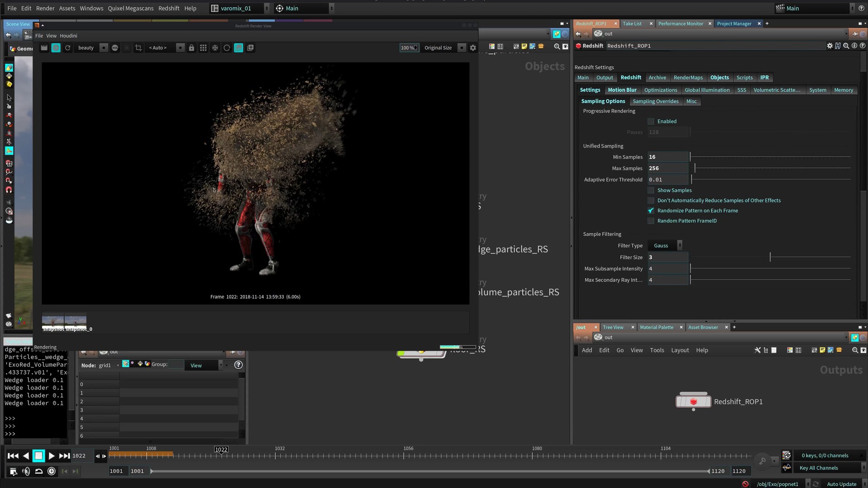868x488 pixels.
Task: Open the Filter Type Gauss dropdown
Action: pos(665,246)
